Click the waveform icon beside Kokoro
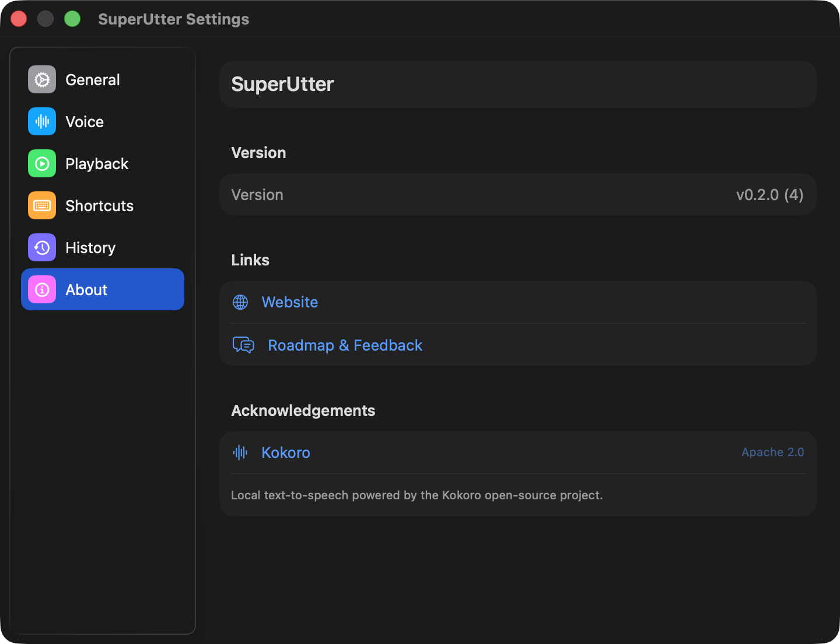840x644 pixels. click(240, 452)
